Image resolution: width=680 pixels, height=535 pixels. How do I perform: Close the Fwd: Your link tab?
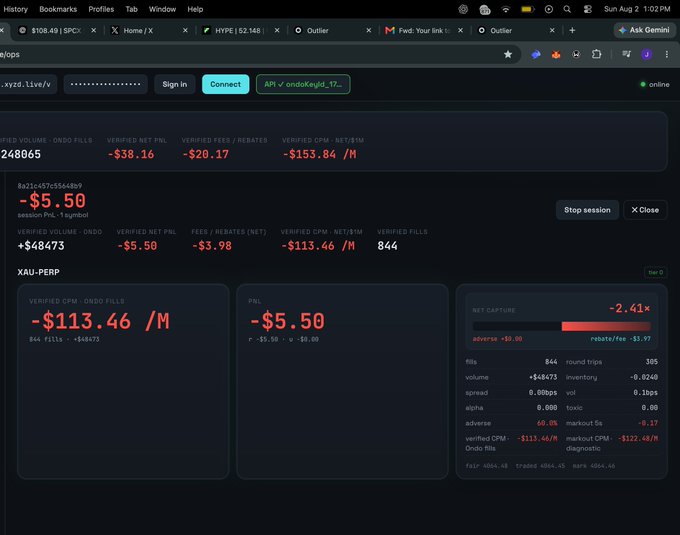pyautogui.click(x=461, y=30)
